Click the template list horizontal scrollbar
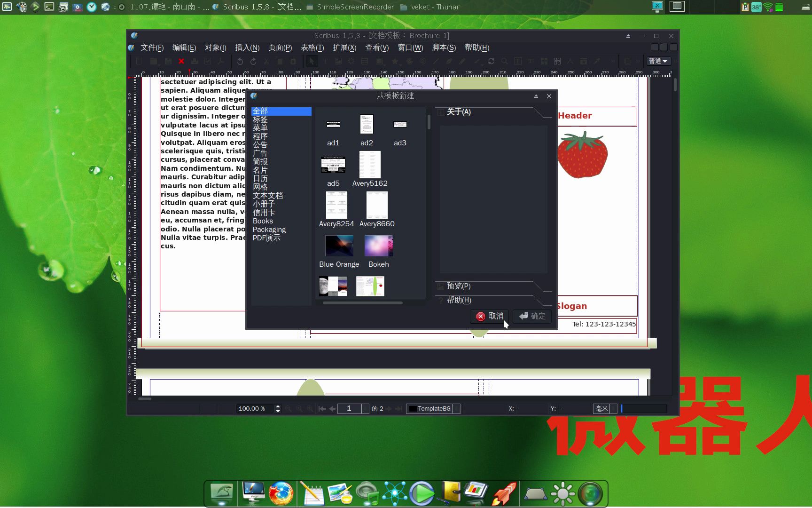 (363, 303)
